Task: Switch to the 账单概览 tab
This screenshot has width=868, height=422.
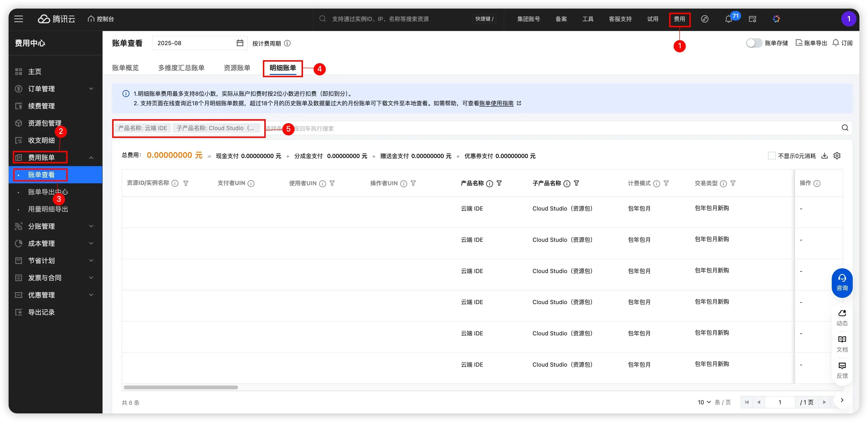Action: tap(125, 68)
